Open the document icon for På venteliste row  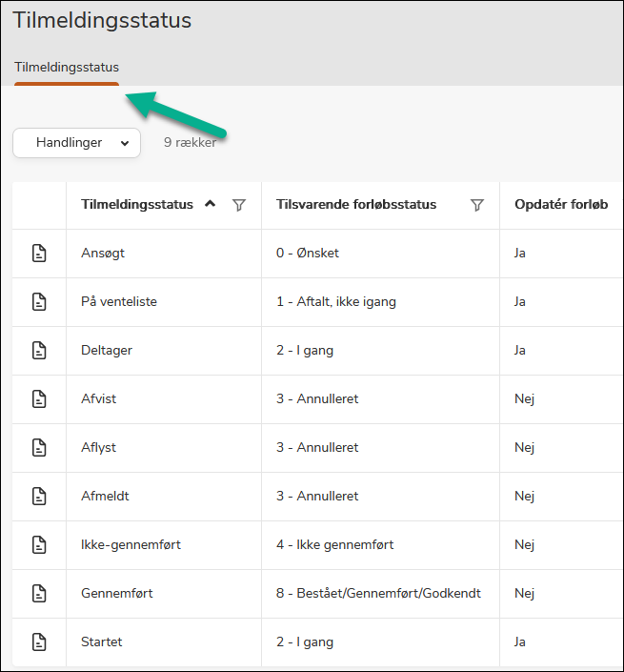(39, 302)
